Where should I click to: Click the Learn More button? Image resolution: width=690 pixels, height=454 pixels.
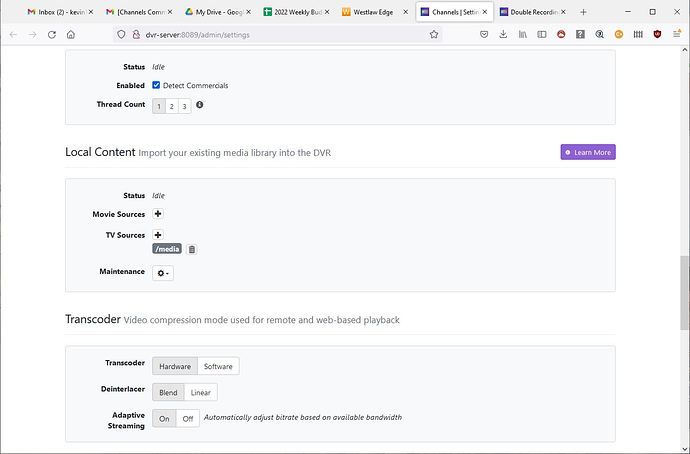pyautogui.click(x=588, y=152)
